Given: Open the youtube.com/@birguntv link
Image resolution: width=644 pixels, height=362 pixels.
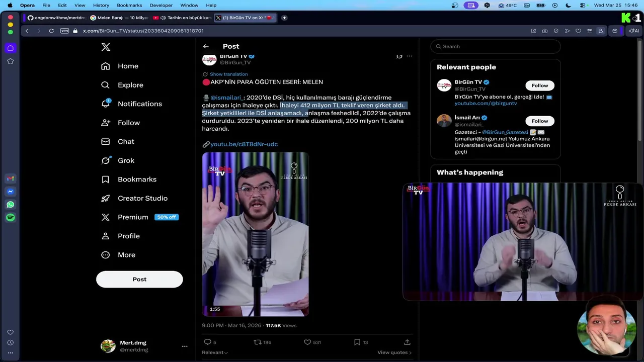Looking at the screenshot, I should 486,103.
